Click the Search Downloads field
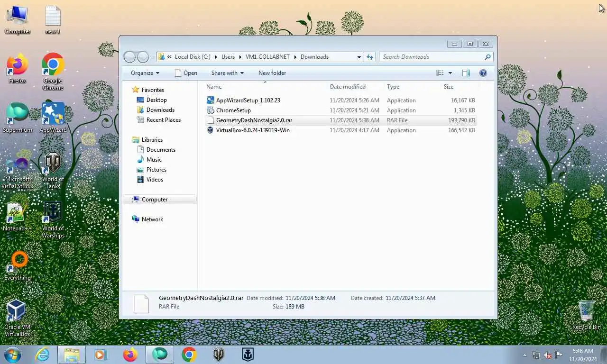607x364 pixels. tap(436, 57)
